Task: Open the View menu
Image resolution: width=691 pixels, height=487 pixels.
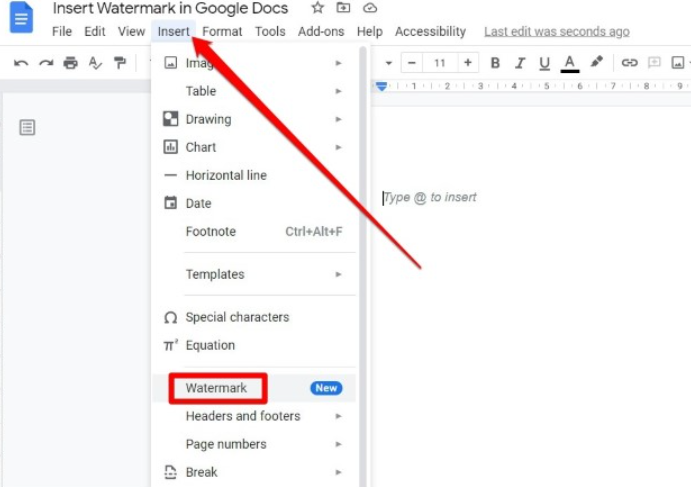Action: [131, 31]
